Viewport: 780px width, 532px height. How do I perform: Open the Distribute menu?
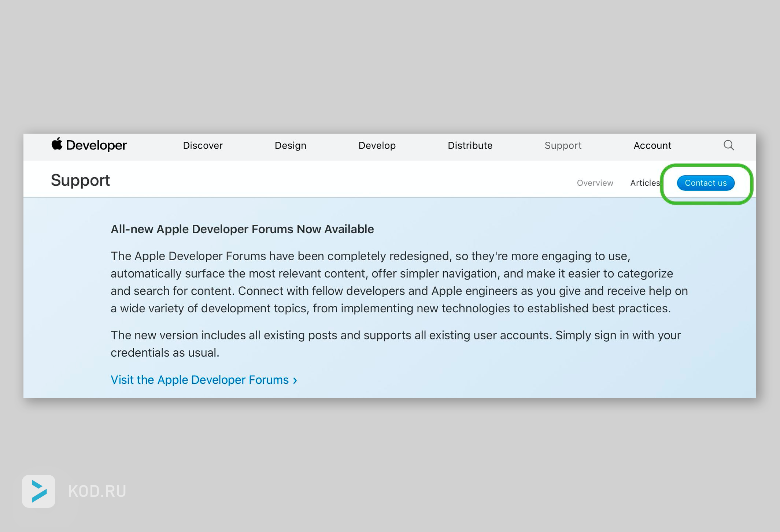click(470, 146)
